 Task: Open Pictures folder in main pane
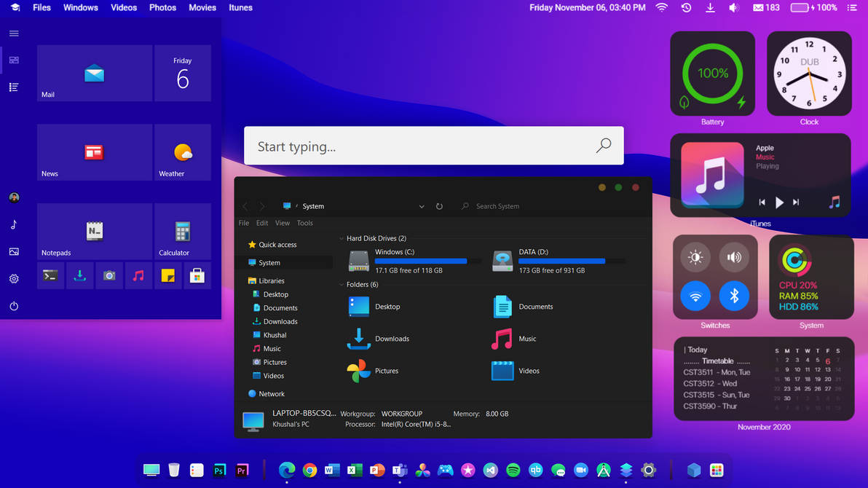373,371
